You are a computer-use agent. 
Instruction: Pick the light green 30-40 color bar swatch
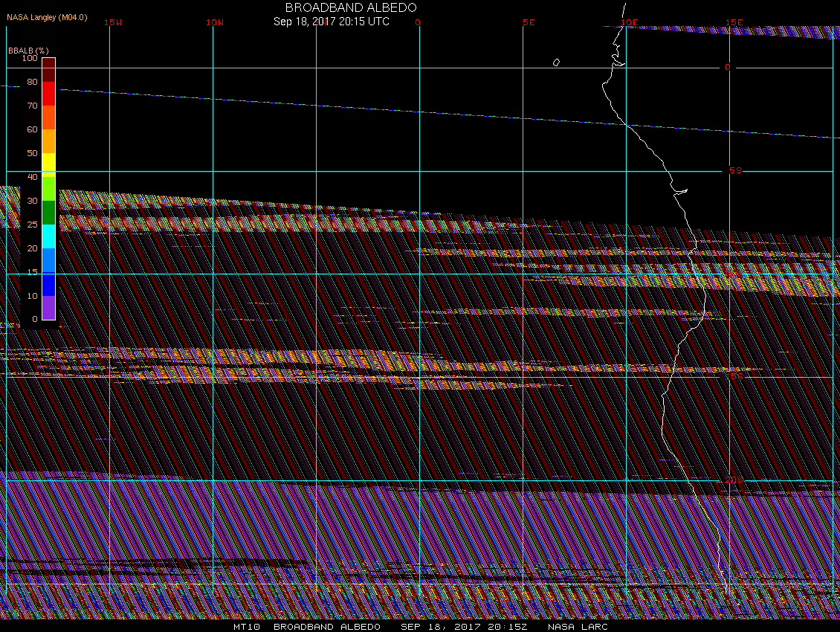[49, 189]
